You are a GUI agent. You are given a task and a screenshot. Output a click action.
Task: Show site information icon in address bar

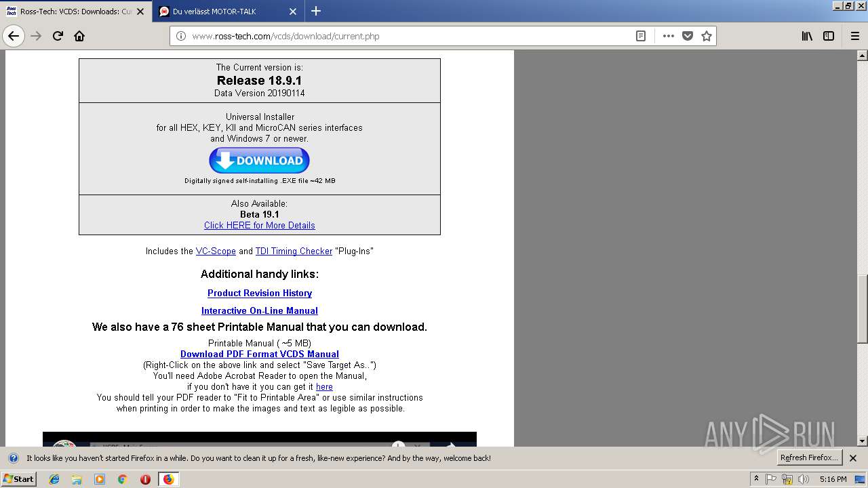181,36
